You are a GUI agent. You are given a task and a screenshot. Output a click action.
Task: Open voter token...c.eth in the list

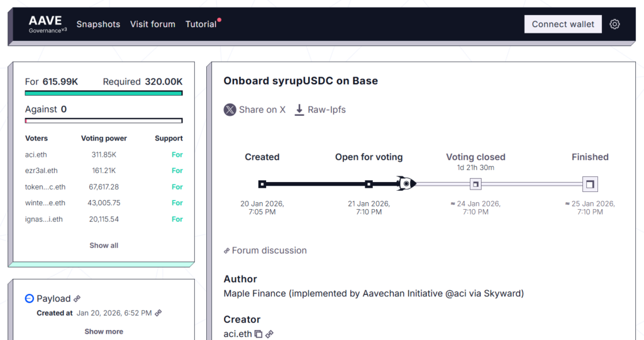click(45, 186)
